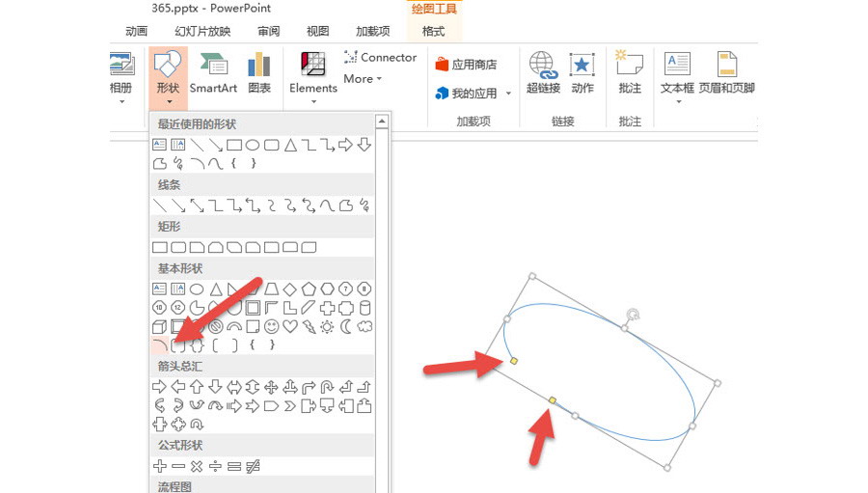
Task: Select the Arc shape in basic shapes
Action: click(160, 344)
